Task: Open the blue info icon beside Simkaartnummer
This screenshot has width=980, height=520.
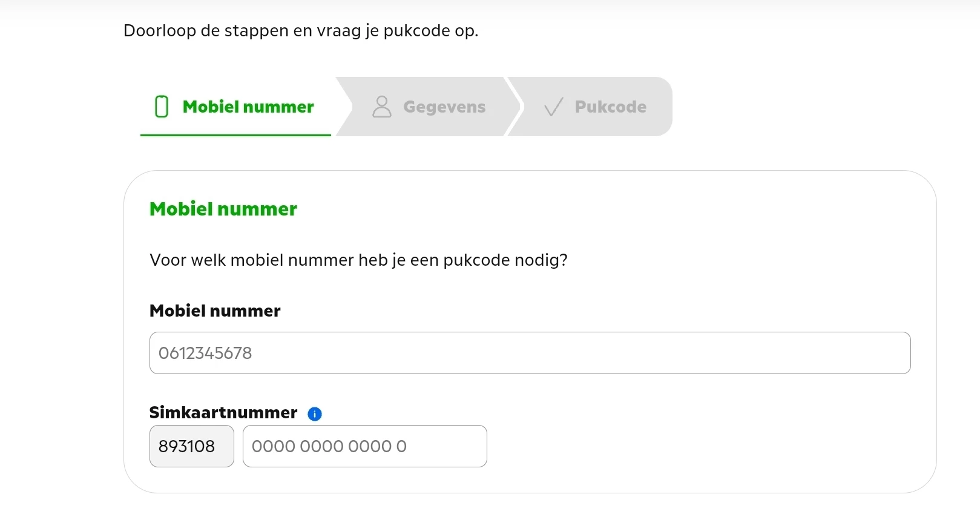Action: (315, 414)
